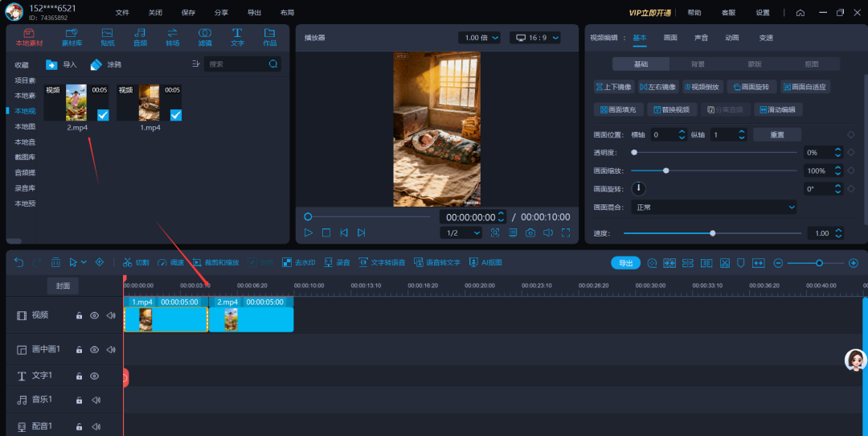Uncheck the 1.mp4 thumbnail checkbox
The width and height of the screenshot is (868, 436).
[x=176, y=115]
